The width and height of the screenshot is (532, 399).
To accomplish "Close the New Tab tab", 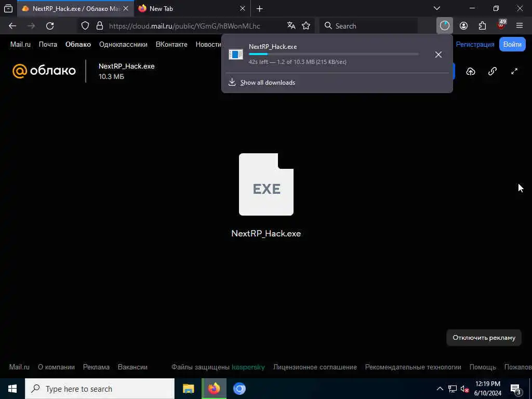I will click(242, 8).
